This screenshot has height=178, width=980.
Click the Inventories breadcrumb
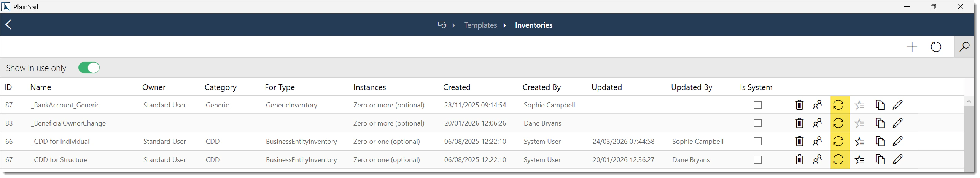click(x=534, y=25)
